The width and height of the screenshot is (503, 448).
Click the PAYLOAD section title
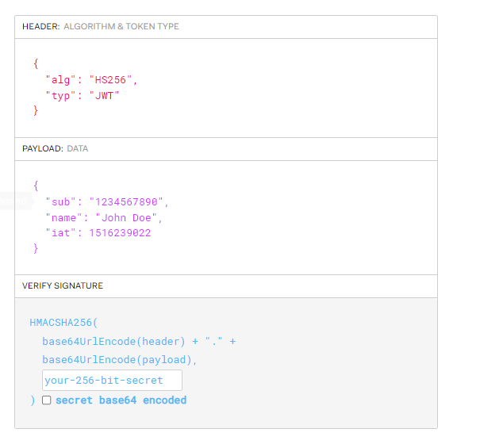click(x=42, y=148)
